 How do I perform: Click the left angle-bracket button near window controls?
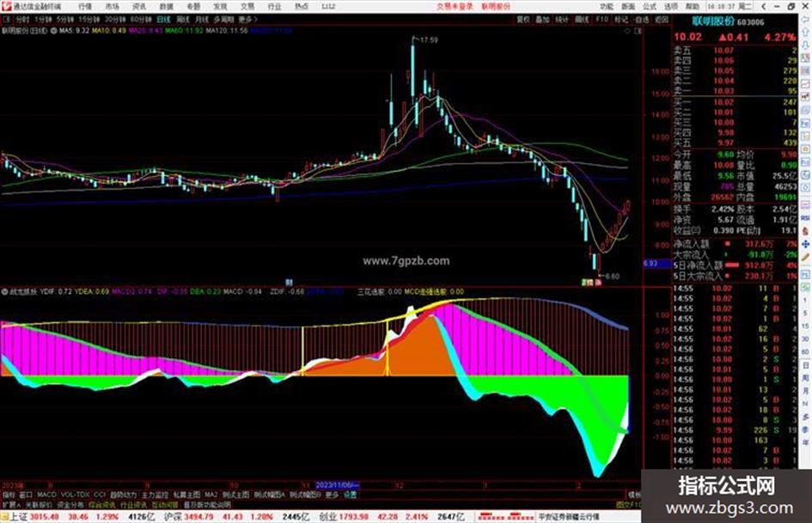[x=764, y=6]
